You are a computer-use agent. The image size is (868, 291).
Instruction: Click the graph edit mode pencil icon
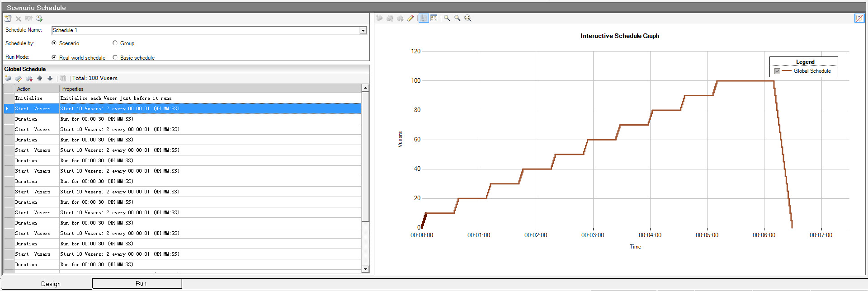tap(410, 18)
